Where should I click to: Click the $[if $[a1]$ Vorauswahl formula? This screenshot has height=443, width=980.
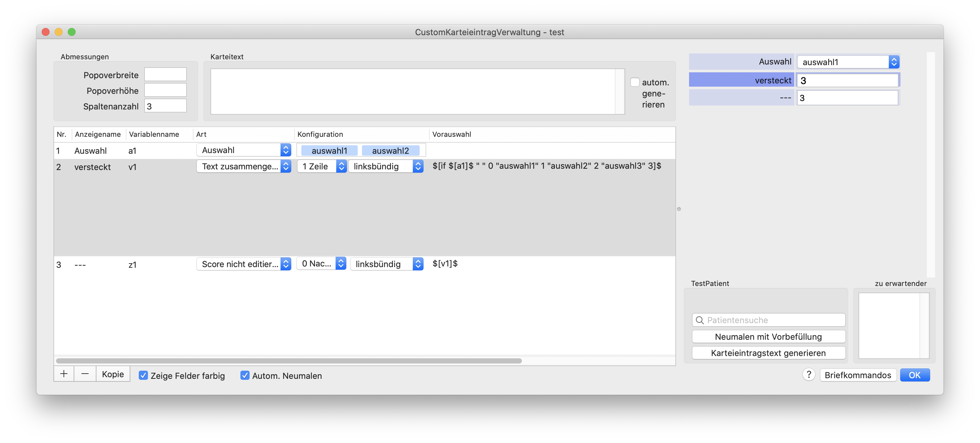click(x=547, y=166)
